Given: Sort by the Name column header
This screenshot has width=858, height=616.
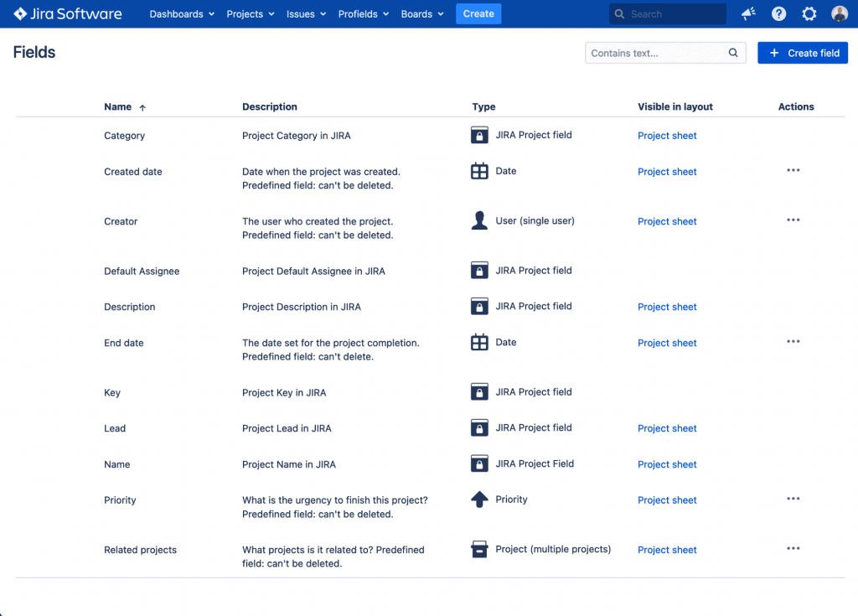Looking at the screenshot, I should tap(118, 107).
